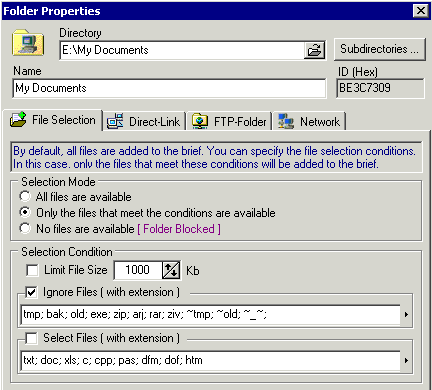Click the Direct-Link tab icon
This screenshot has width=432, height=390.
coord(115,121)
